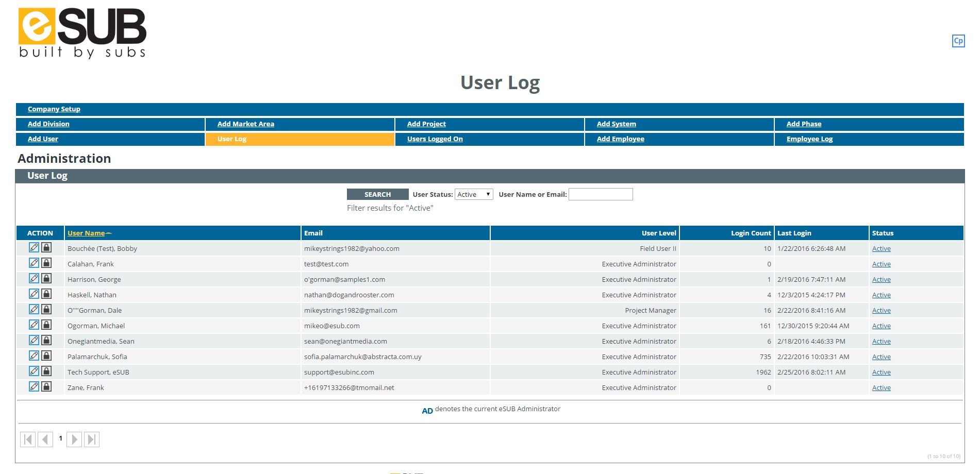Go to first page of results
This screenshot has height=474, width=980.
[x=28, y=439]
